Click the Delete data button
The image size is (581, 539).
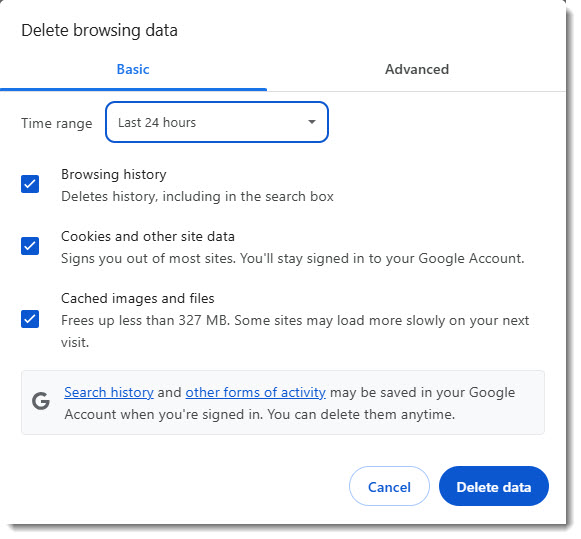[x=494, y=487]
